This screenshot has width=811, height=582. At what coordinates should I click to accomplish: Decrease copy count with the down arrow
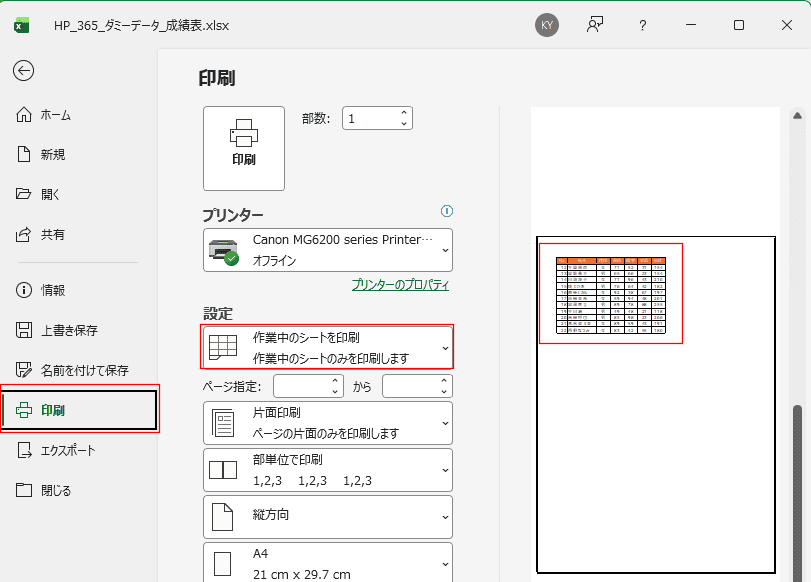(404, 124)
